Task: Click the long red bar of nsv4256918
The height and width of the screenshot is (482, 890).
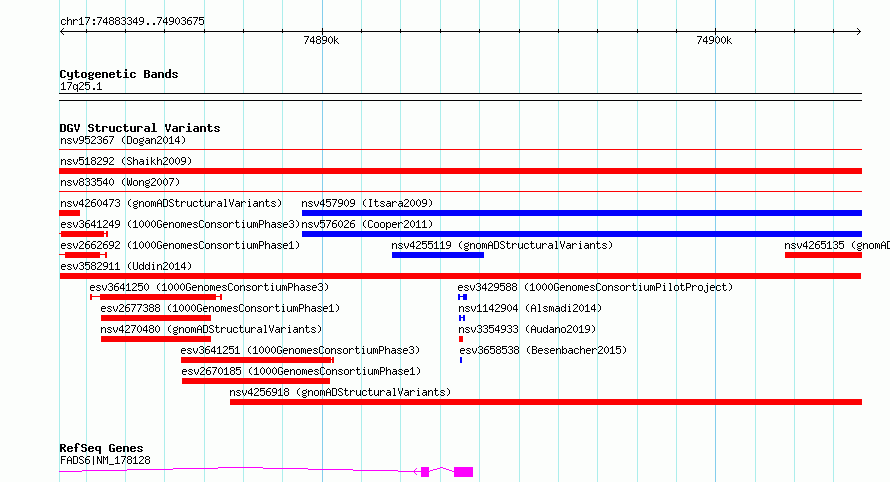Action: (x=545, y=402)
